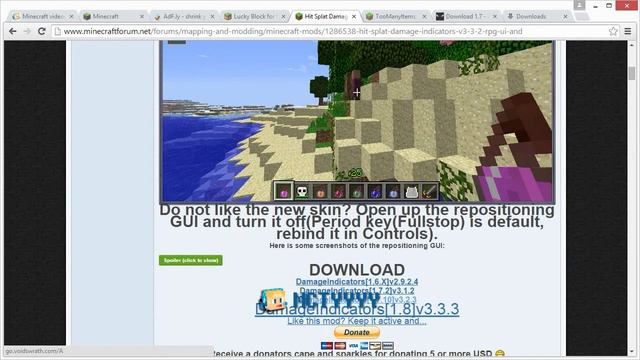Click the Chrome user profile icon

pyautogui.click(x=579, y=5)
